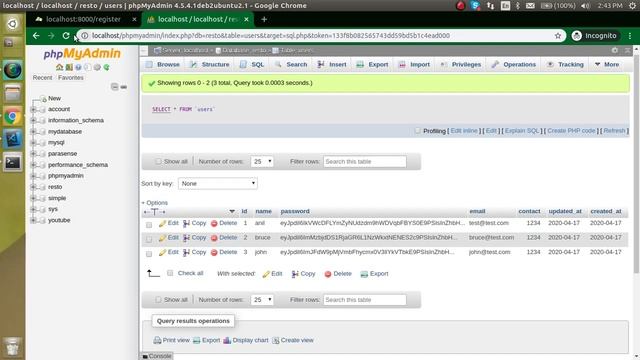This screenshot has height=360, width=640.
Task: Switch to localhost:8000/register browser tab
Action: click(84, 19)
